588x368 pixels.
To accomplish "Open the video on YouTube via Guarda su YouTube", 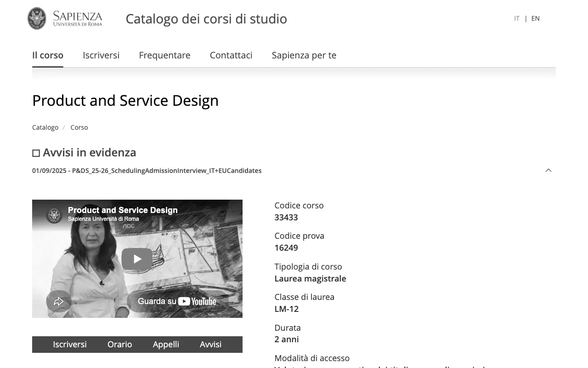I will (x=177, y=301).
